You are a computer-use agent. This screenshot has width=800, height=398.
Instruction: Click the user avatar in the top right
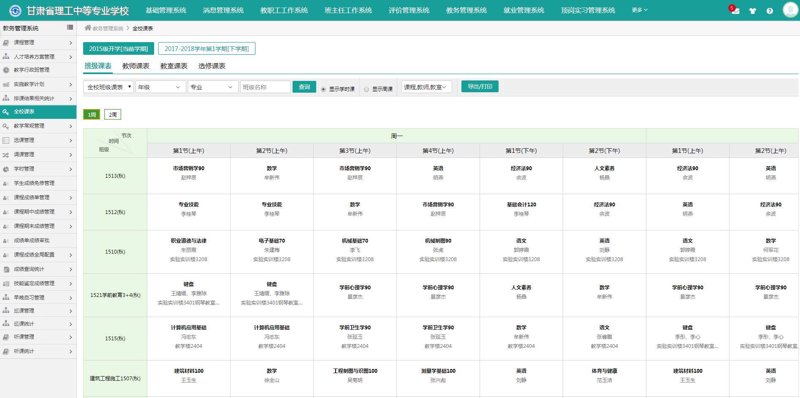(x=790, y=10)
